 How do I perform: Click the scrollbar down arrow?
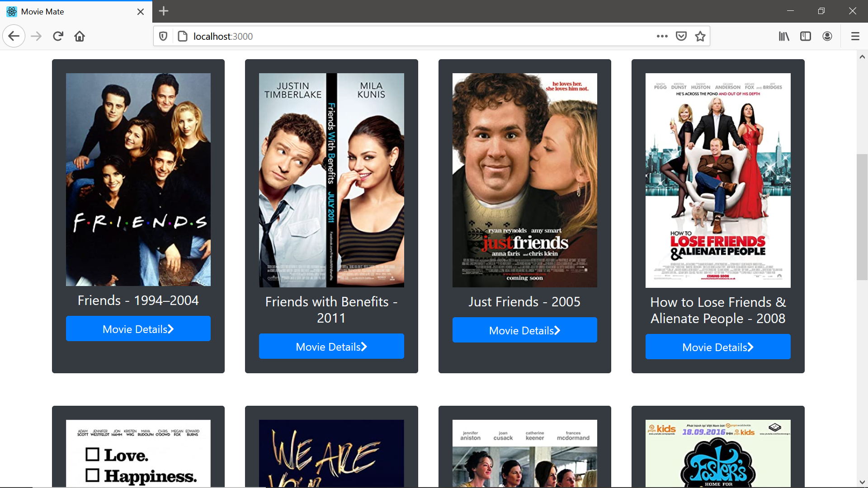pos(862,482)
